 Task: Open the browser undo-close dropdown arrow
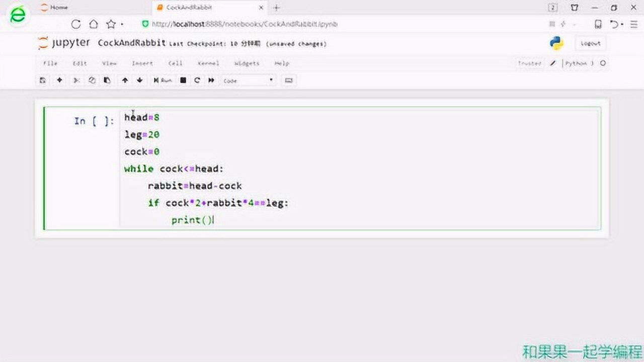622,24
